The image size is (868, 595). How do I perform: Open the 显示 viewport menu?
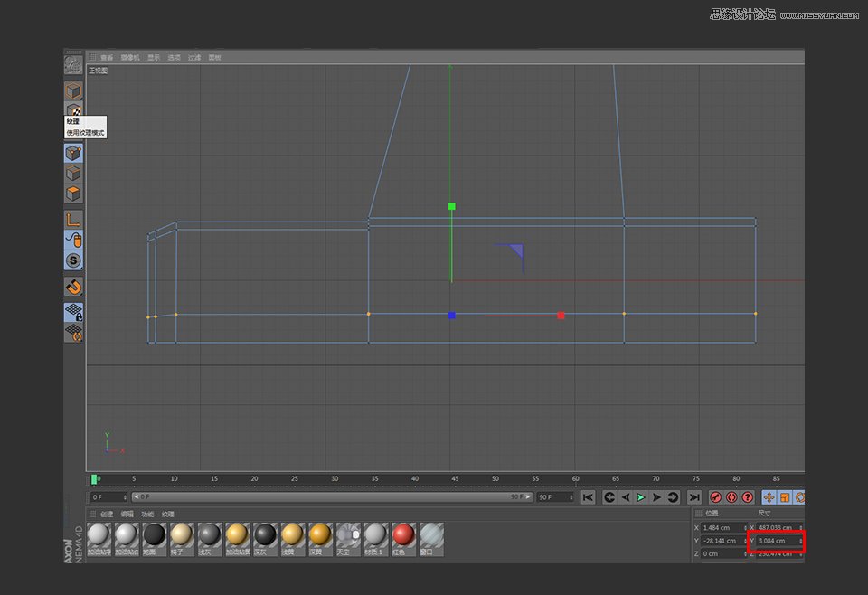click(x=152, y=57)
